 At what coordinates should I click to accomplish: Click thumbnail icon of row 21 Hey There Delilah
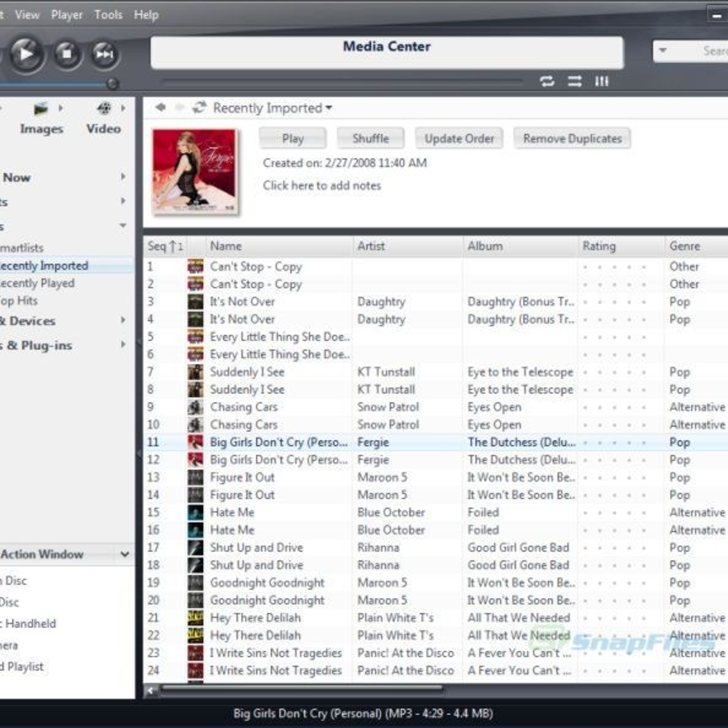coord(196,617)
